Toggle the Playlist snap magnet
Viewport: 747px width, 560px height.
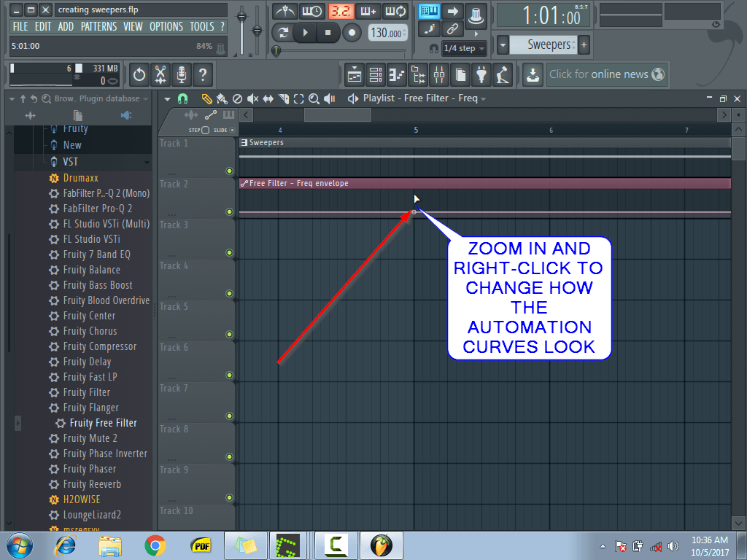(x=182, y=99)
